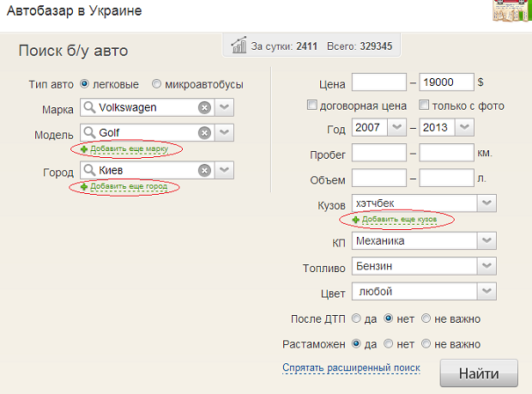The height and width of the screenshot is (394, 532).
Task: Enable the договорная цена checkbox
Action: (313, 106)
